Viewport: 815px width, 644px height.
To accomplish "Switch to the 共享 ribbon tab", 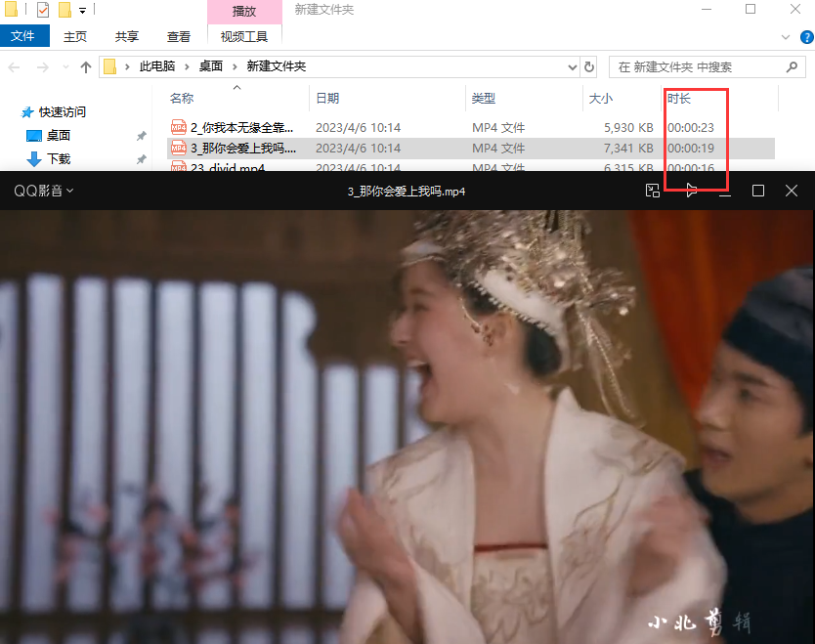I will [x=127, y=36].
